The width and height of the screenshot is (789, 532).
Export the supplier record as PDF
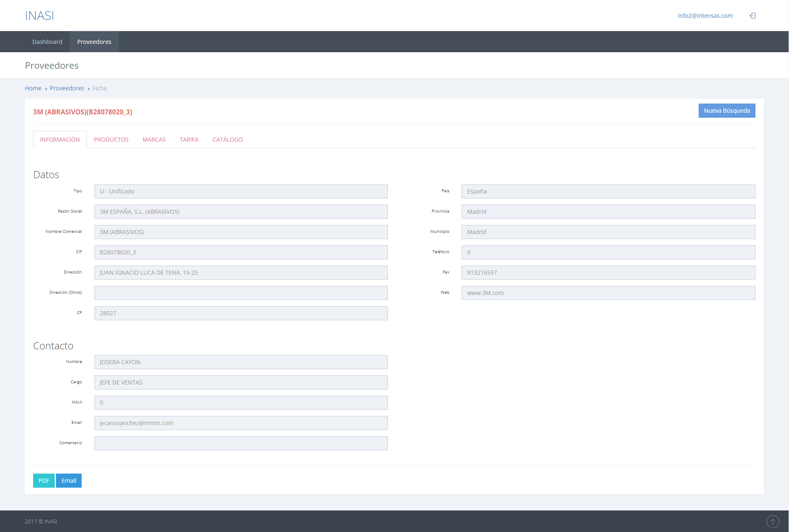(44, 481)
